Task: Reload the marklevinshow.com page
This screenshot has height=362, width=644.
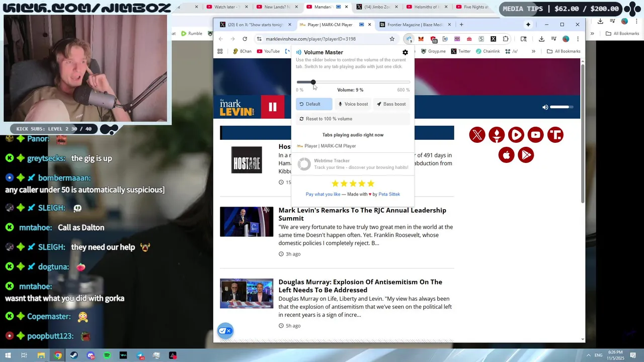Action: (245, 39)
